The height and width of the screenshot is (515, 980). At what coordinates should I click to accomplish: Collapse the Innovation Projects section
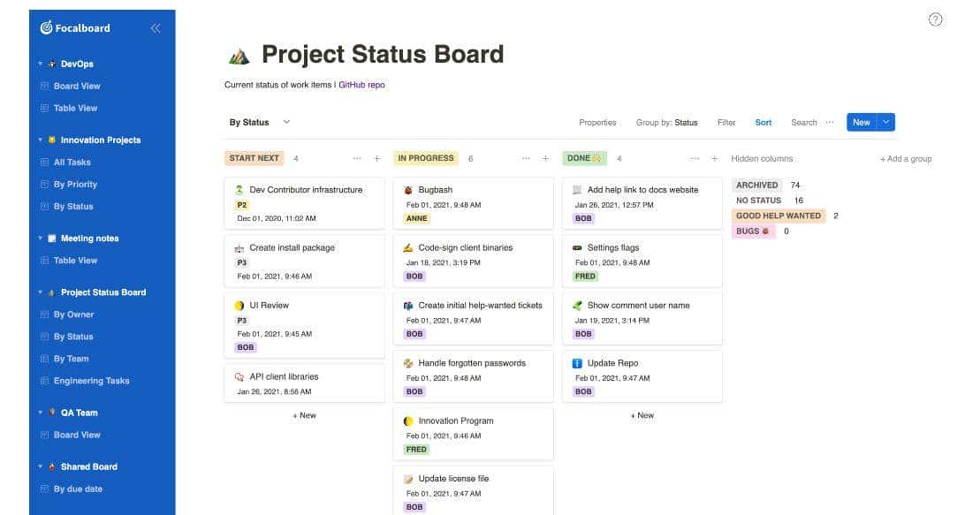(x=40, y=140)
